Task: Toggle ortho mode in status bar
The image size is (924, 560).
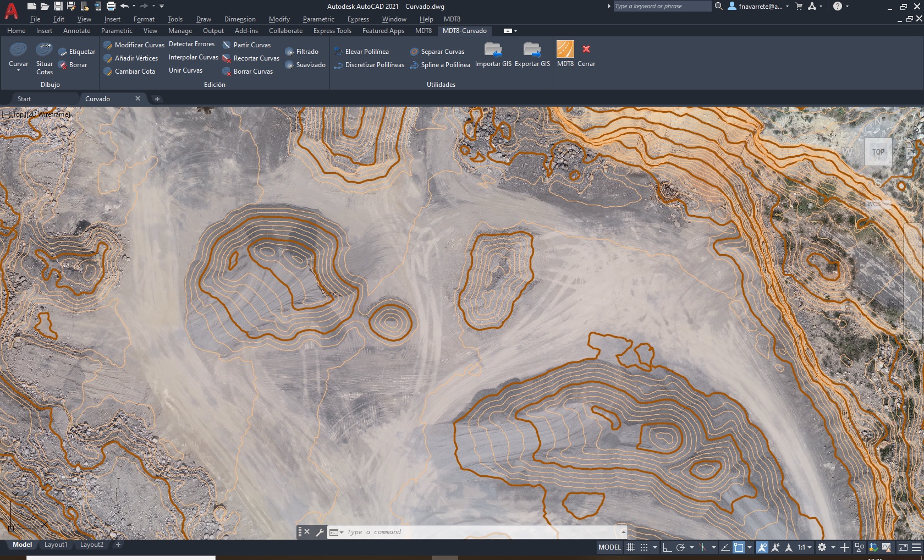Action: coord(667,547)
